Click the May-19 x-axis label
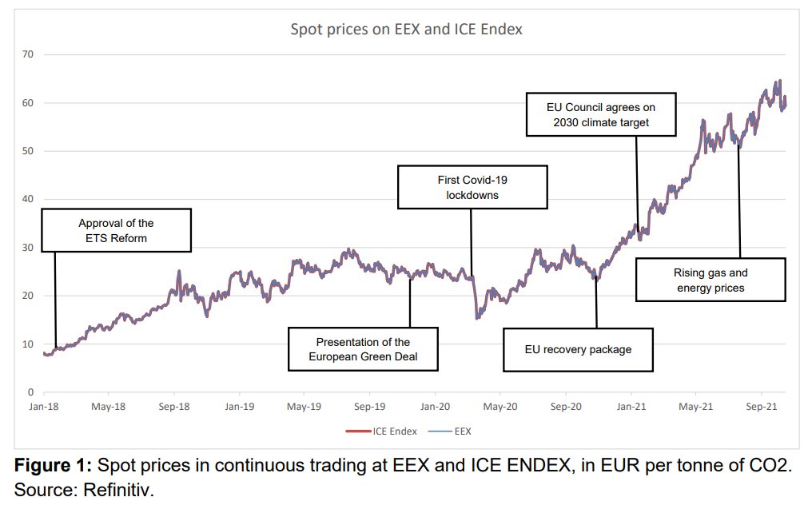The width and height of the screenshot is (812, 505). coord(304,407)
